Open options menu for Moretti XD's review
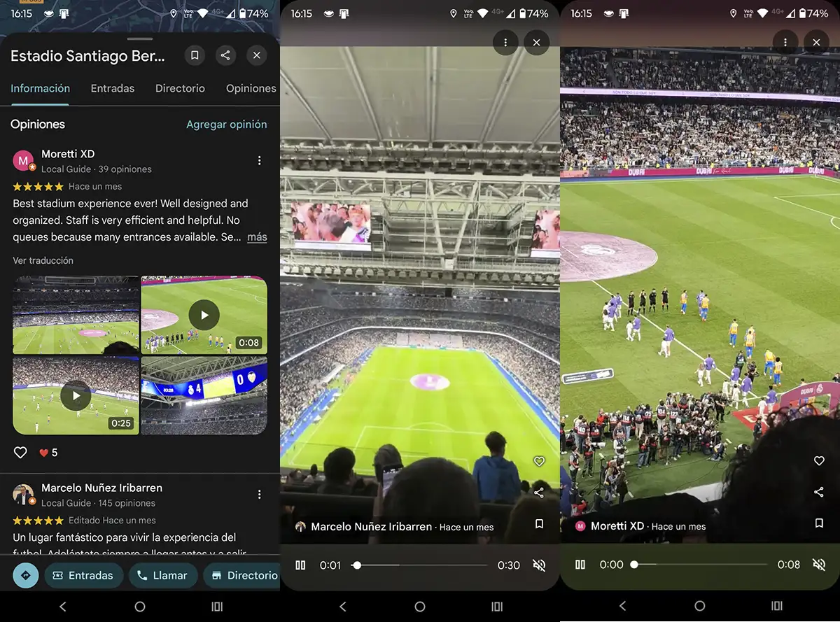840x622 pixels. pos(259,161)
